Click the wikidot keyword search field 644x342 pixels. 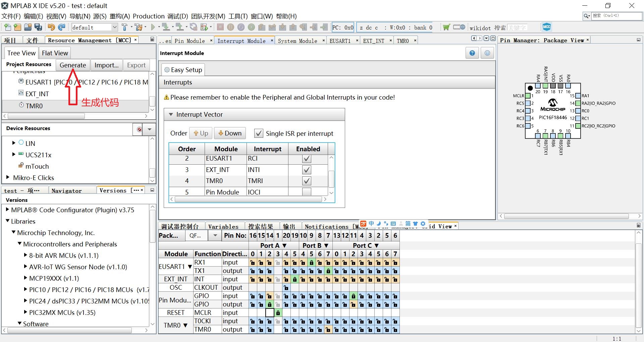point(517,27)
